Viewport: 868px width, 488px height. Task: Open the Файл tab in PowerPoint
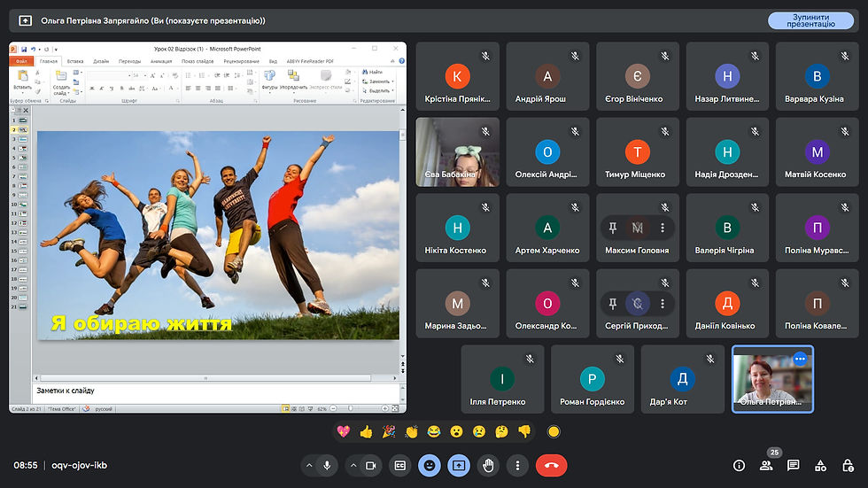pyautogui.click(x=21, y=61)
